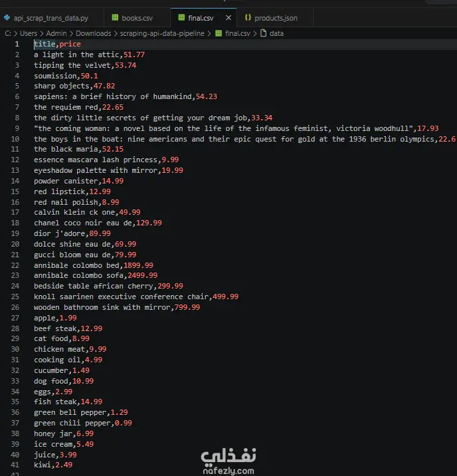Click 'gucci bloom eau de' row text
The height and width of the screenshot is (476, 457).
pyautogui.click(x=72, y=255)
